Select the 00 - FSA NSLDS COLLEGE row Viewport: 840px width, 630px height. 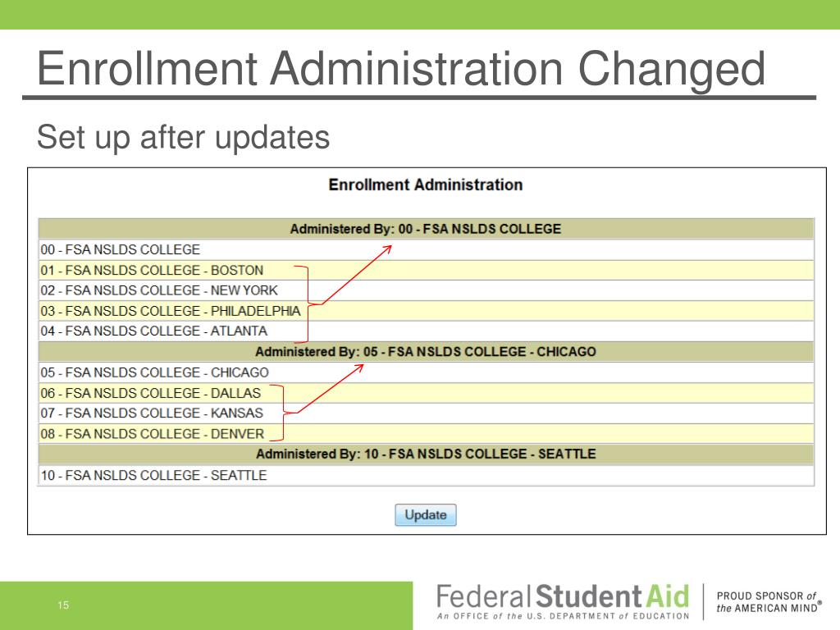[427, 249]
